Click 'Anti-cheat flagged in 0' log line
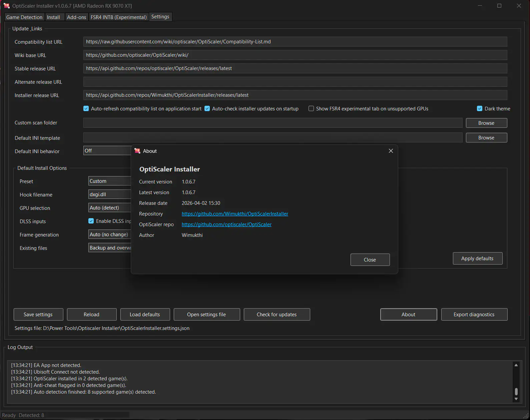The image size is (530, 420). (69, 385)
